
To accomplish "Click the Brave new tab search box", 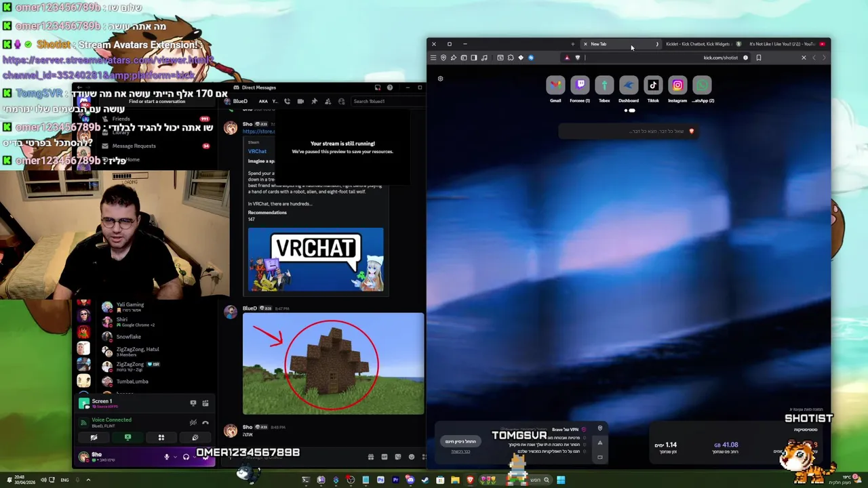I will click(628, 131).
